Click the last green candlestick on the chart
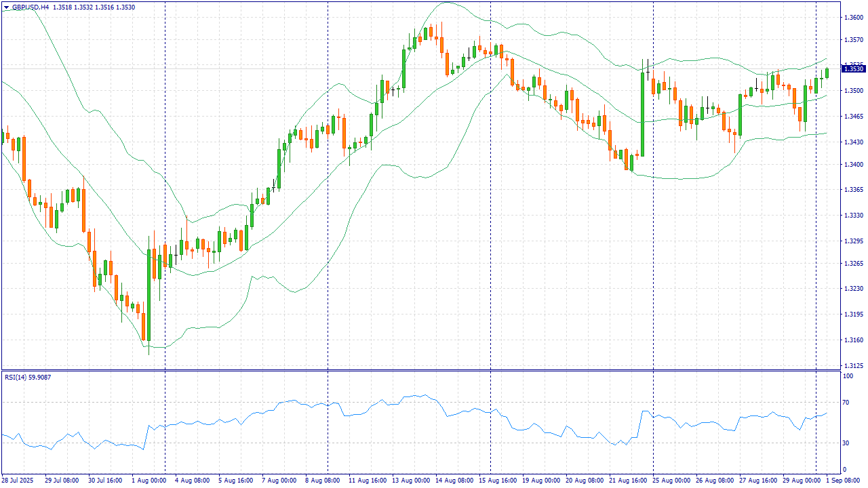 click(827, 73)
